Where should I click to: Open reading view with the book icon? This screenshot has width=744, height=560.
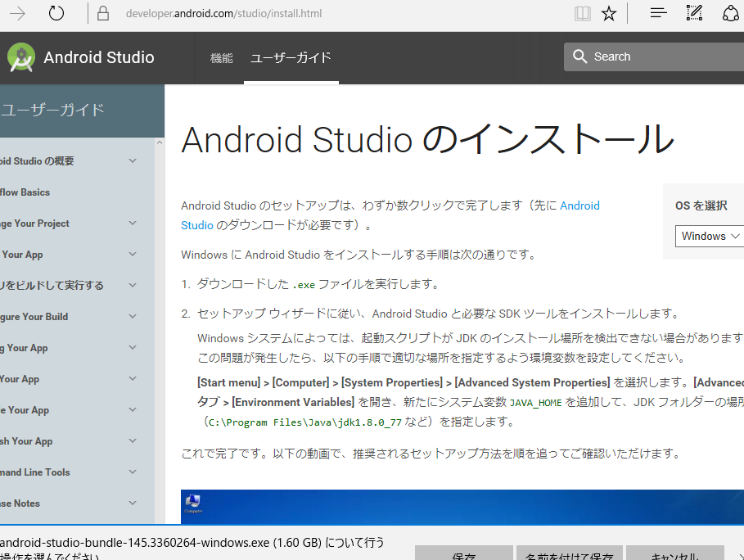[x=582, y=14]
